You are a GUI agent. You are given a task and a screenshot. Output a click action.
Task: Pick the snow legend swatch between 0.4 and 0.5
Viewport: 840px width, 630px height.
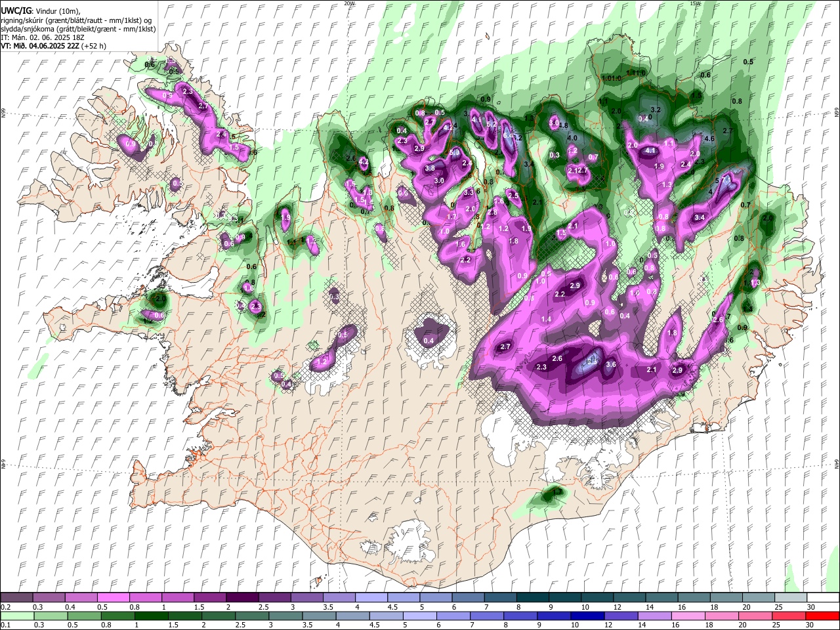click(x=81, y=598)
